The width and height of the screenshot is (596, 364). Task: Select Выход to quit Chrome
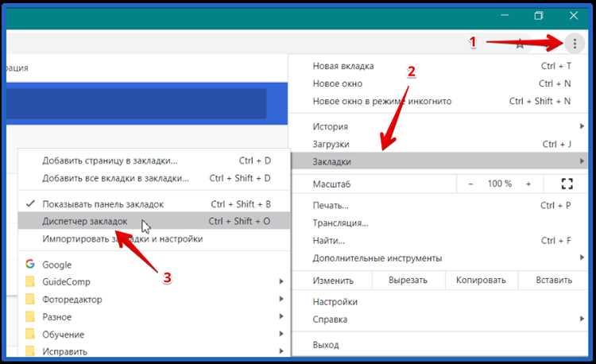(439, 345)
